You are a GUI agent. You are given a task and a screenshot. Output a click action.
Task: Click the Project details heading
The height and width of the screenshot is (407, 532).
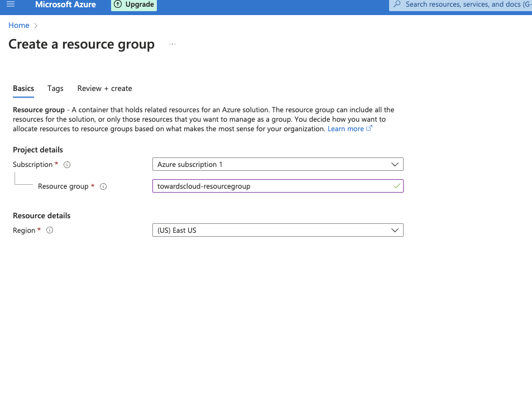point(38,150)
